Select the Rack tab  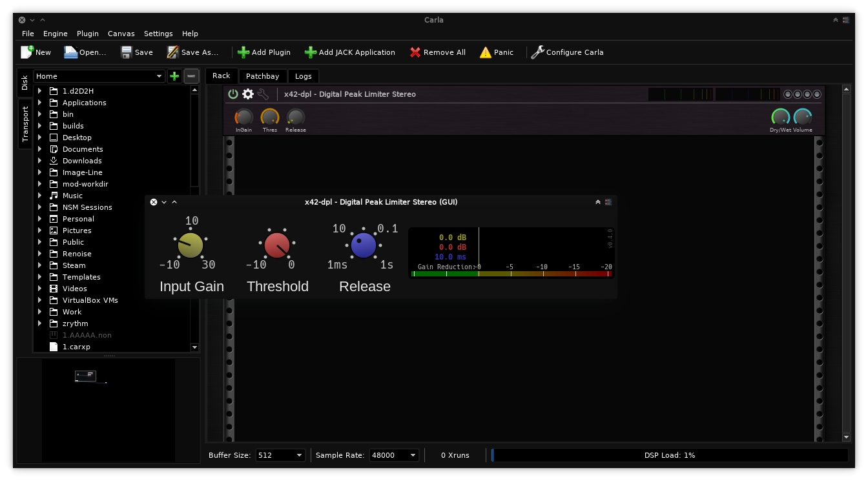pos(222,76)
